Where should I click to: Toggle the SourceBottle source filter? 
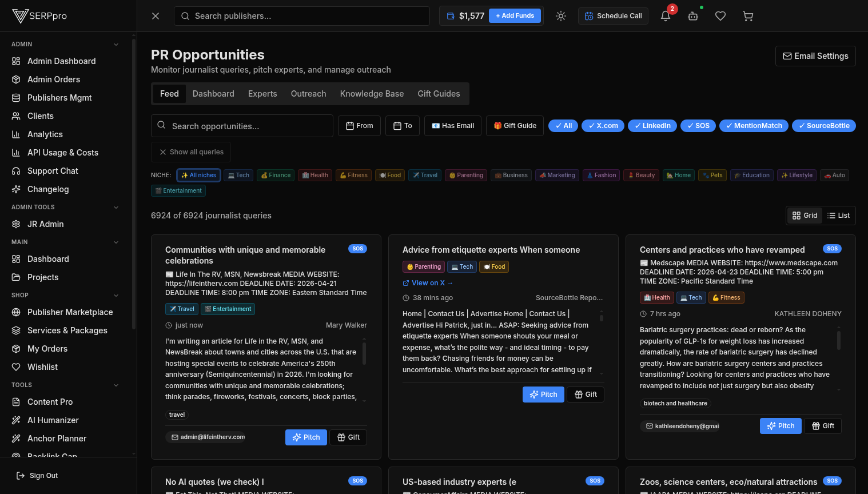click(x=823, y=125)
